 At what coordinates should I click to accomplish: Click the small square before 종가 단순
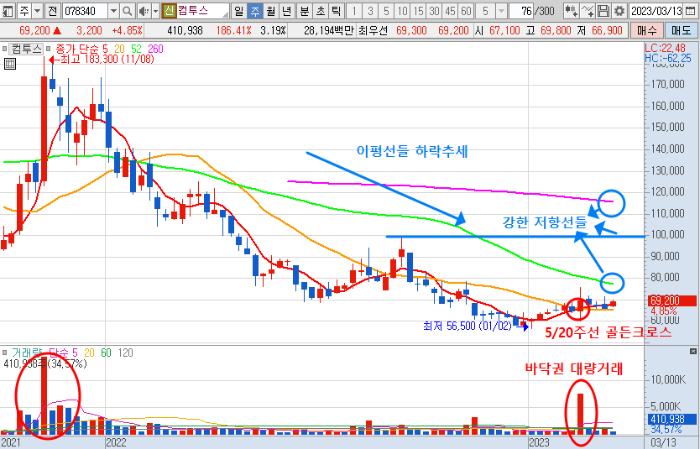(49, 49)
